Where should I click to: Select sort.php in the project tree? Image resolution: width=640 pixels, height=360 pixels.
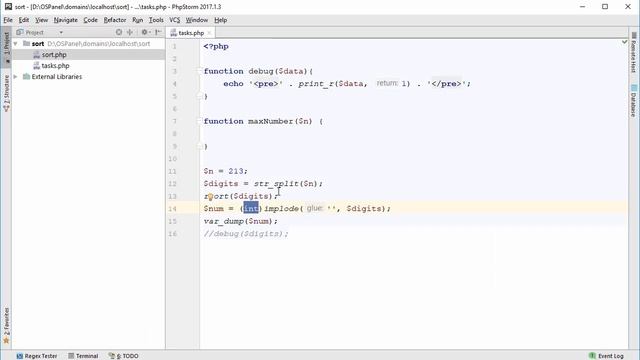pos(54,55)
